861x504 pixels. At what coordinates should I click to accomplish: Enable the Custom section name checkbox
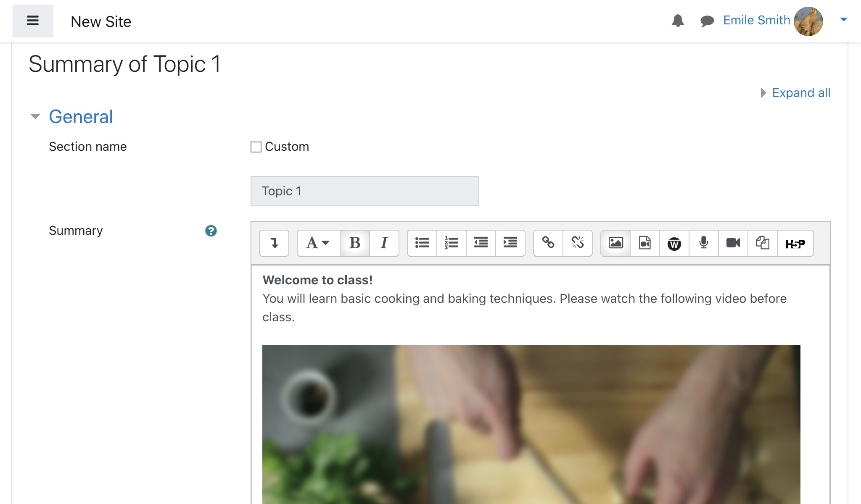[255, 147]
